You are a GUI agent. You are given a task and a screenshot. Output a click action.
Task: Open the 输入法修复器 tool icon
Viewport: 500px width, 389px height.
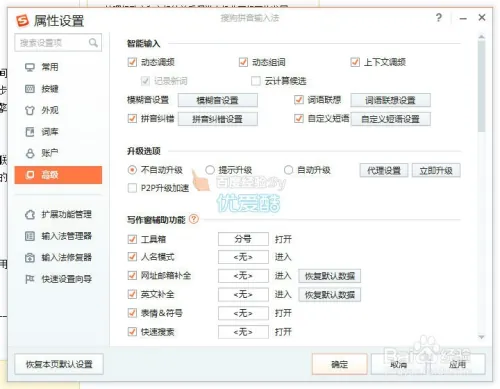[x=30, y=258]
